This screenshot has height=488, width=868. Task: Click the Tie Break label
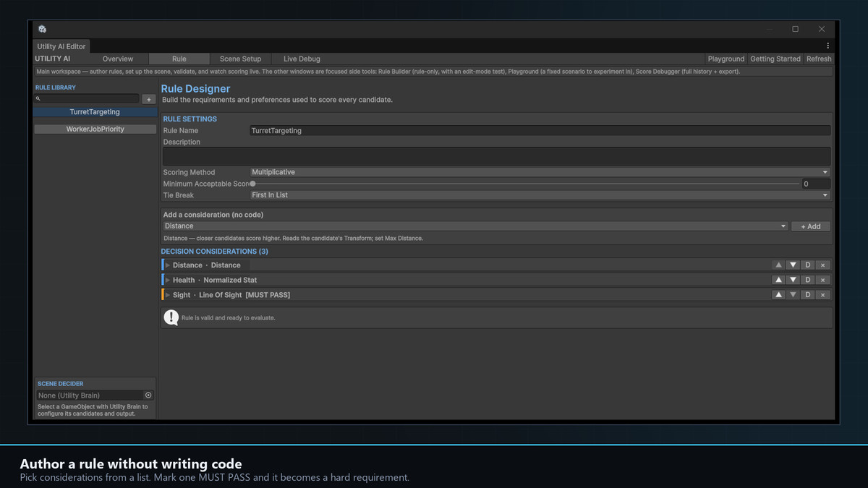179,195
